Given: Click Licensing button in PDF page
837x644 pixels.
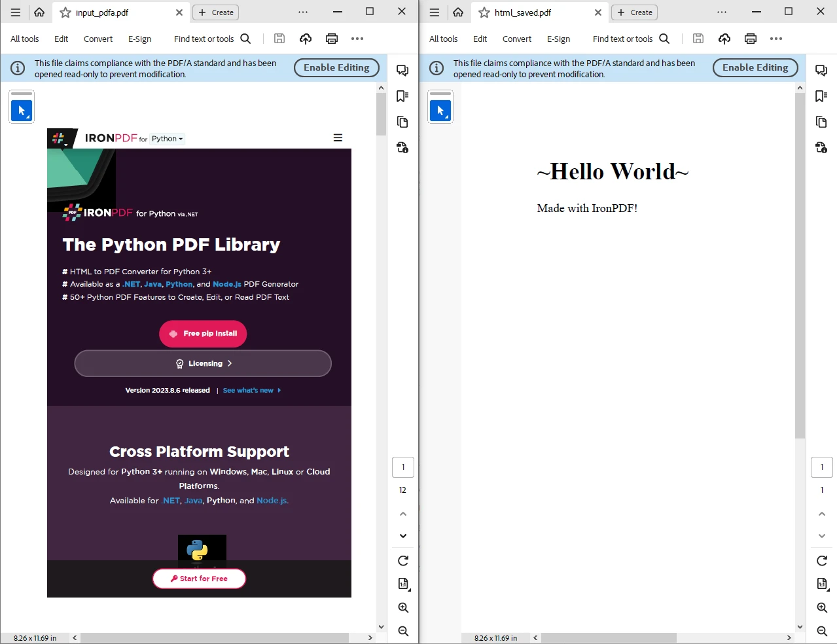Looking at the screenshot, I should [x=203, y=363].
